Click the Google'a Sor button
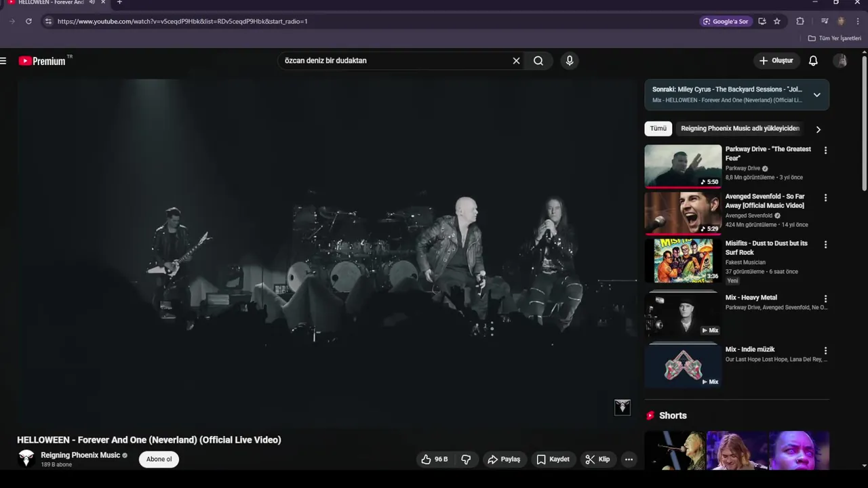The height and width of the screenshot is (488, 868). click(x=726, y=21)
